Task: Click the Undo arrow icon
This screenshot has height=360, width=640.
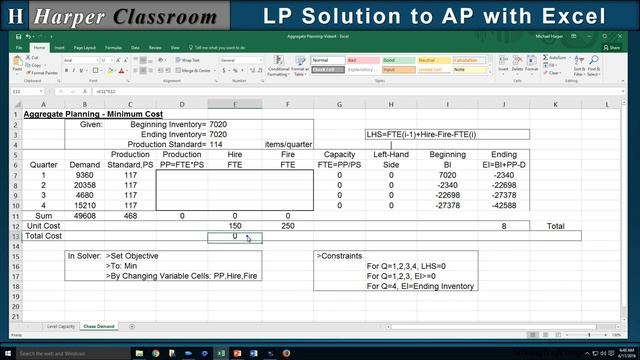Action: click(x=28, y=37)
